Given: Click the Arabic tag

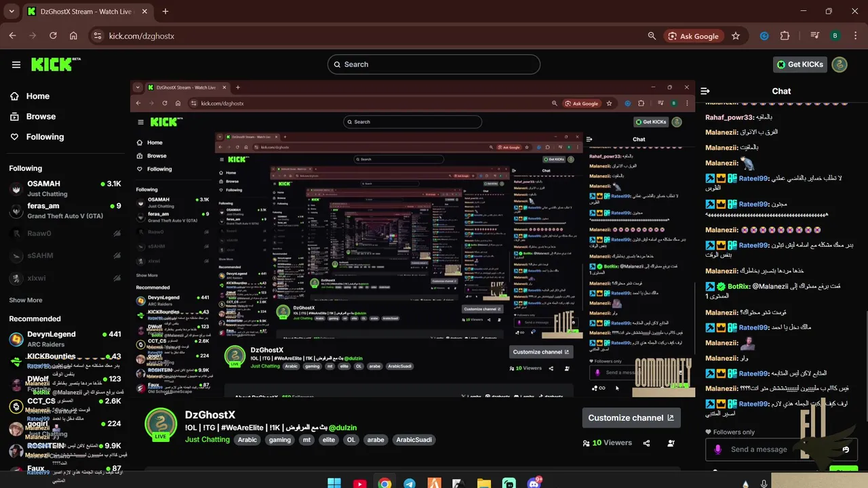Looking at the screenshot, I should [x=248, y=440].
